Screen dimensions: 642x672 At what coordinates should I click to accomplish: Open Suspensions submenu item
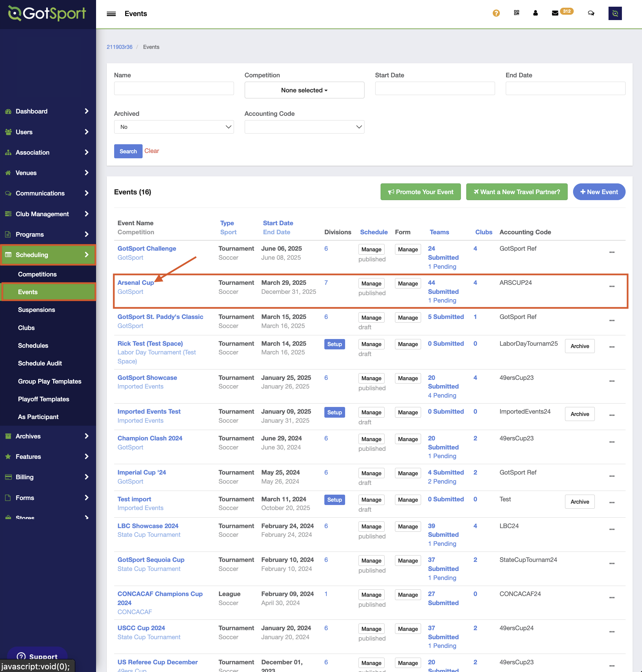tap(36, 310)
